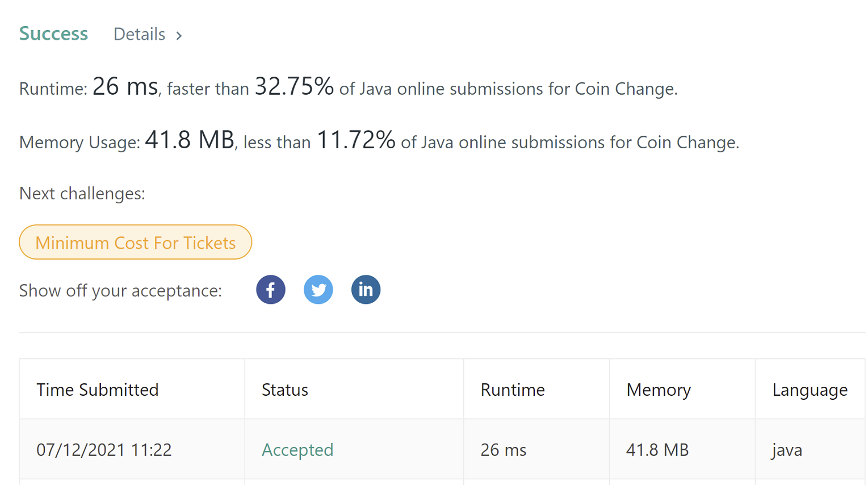
Task: Select the Status column header
Action: [x=354, y=390]
